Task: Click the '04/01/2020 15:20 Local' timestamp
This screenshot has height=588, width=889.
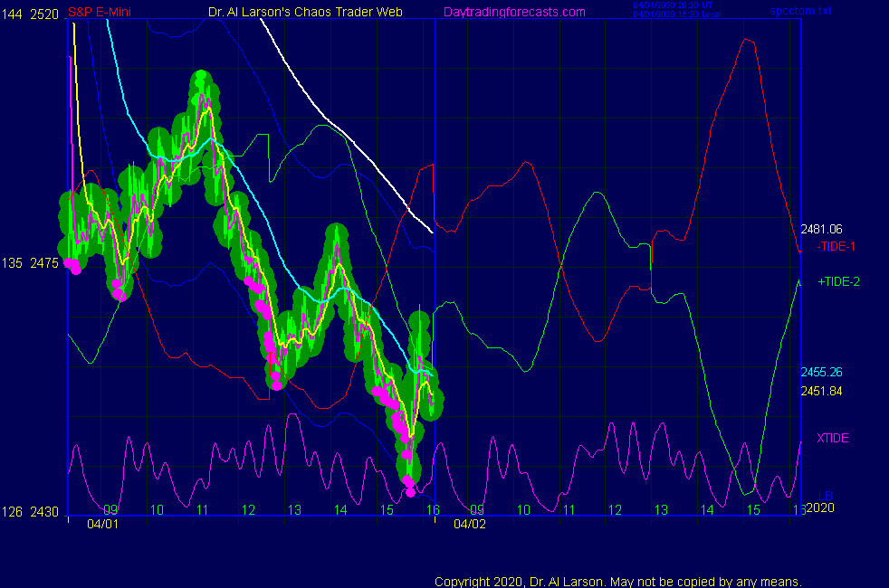Action: point(677,14)
